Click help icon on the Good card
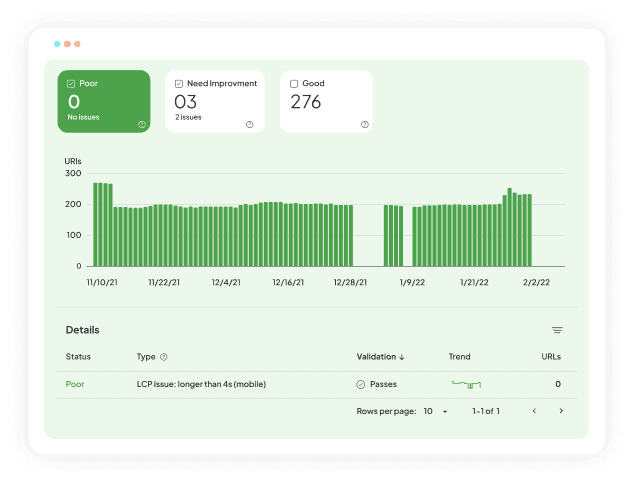Viewport: 633px width, 483px height. point(364,124)
